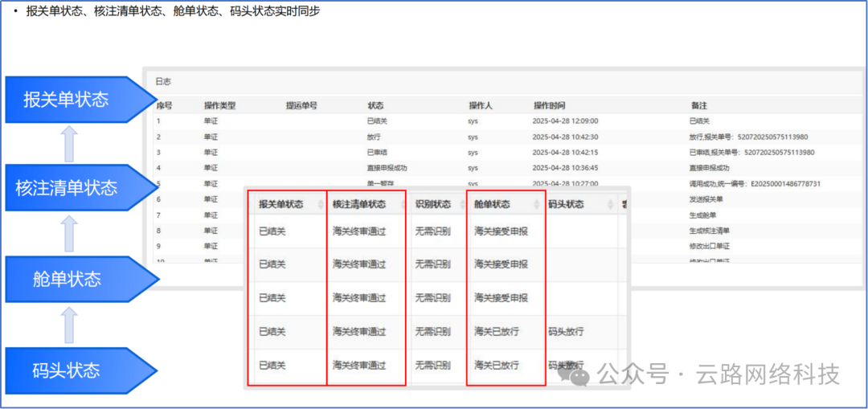This screenshot has height=409, width=868.
Task: Select timestamp 2025-04-28 10:42:30
Action: [x=565, y=137]
